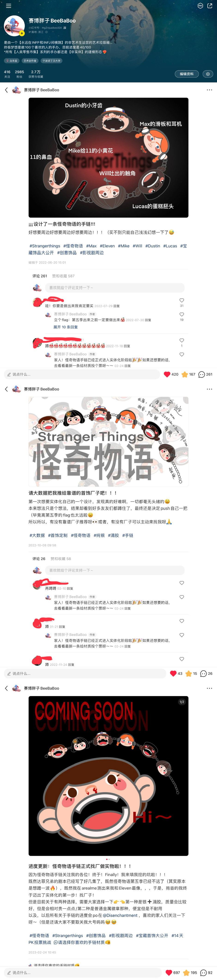Open the PRO badge icon in header
The width and height of the screenshot is (217, 980).
(x=200, y=6)
